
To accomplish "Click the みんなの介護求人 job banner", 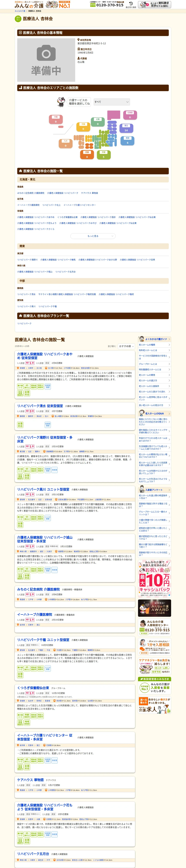I will 155,705.
